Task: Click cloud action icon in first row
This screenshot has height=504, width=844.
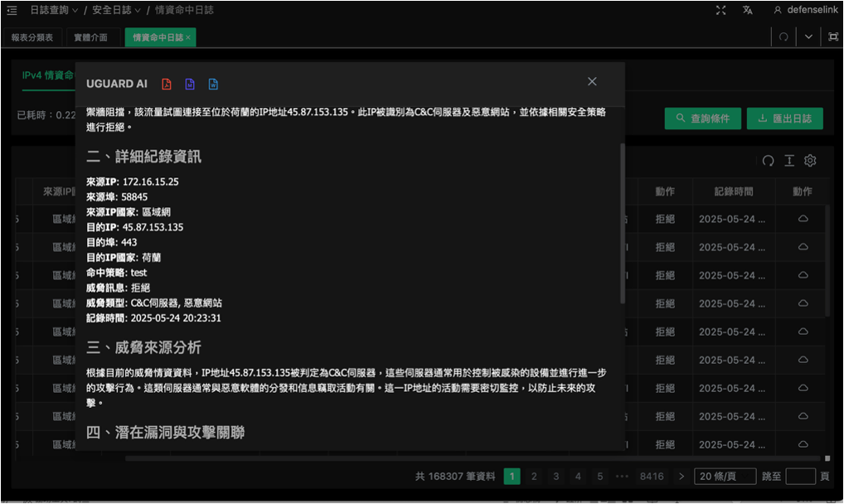Action: (x=803, y=219)
